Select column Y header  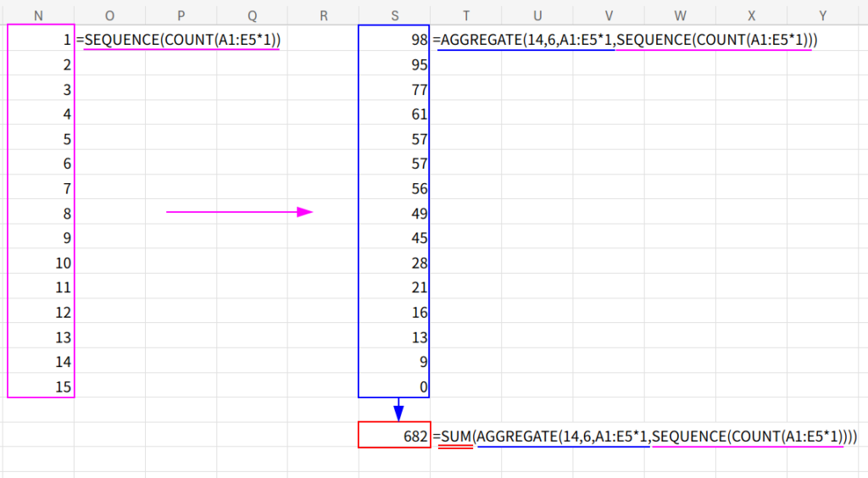point(822,14)
